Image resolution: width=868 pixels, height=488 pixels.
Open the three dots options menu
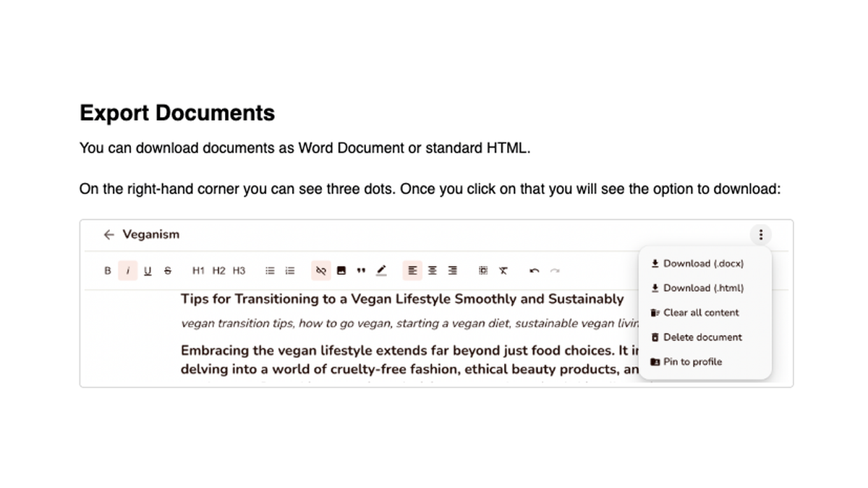(x=761, y=234)
